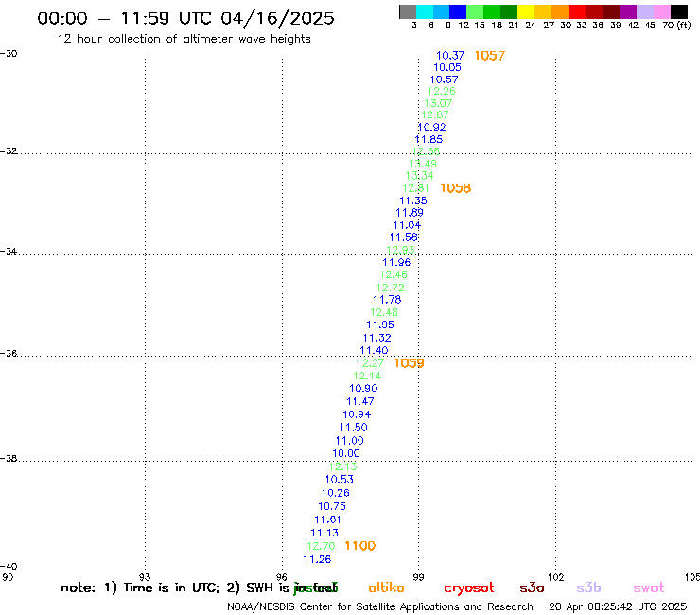Click the 11.96 wave height reading
Viewport: 700px width, 615px height.
396,263
